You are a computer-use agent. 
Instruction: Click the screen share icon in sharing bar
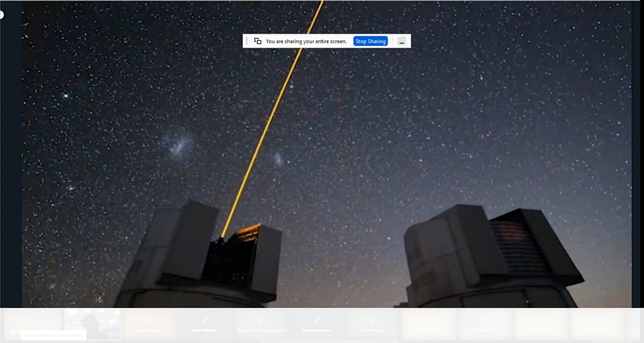coord(258,41)
